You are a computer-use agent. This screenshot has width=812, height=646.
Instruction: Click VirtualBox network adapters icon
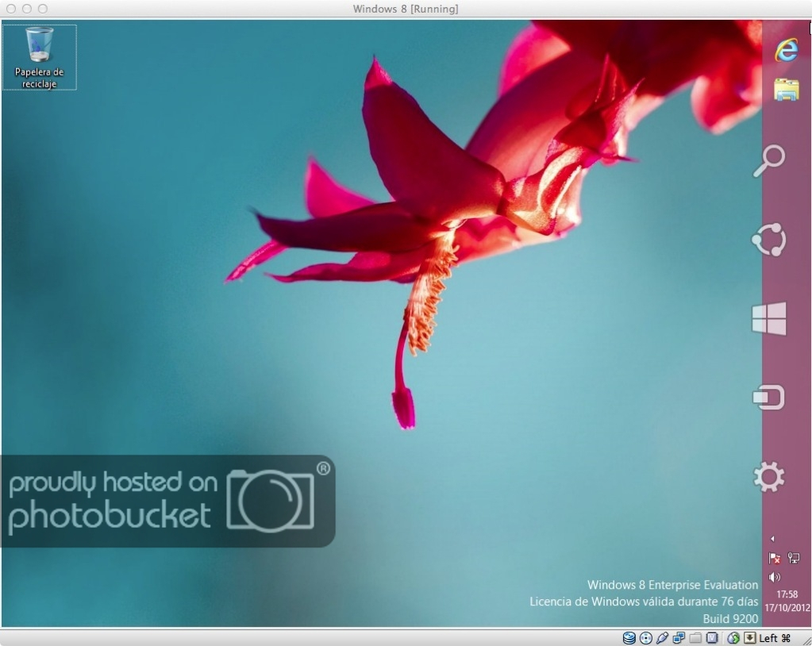coord(679,638)
